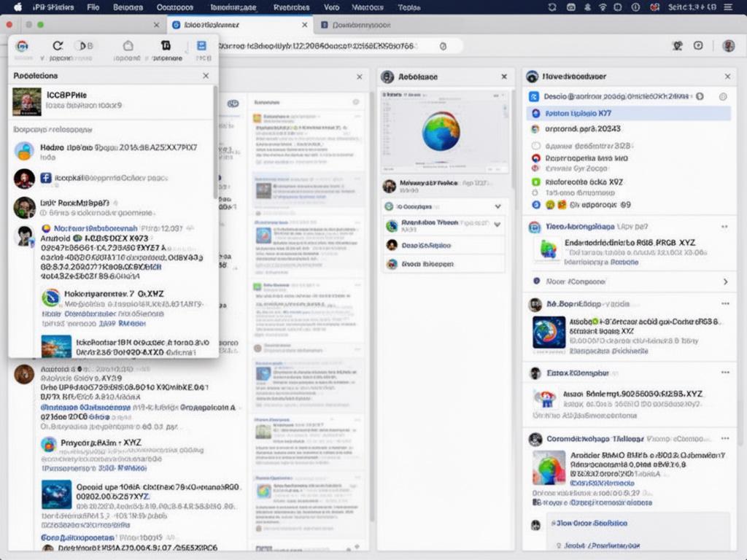This screenshot has width=747, height=560.
Task: Open three-dot menu on Coromdit post
Action: point(724,439)
